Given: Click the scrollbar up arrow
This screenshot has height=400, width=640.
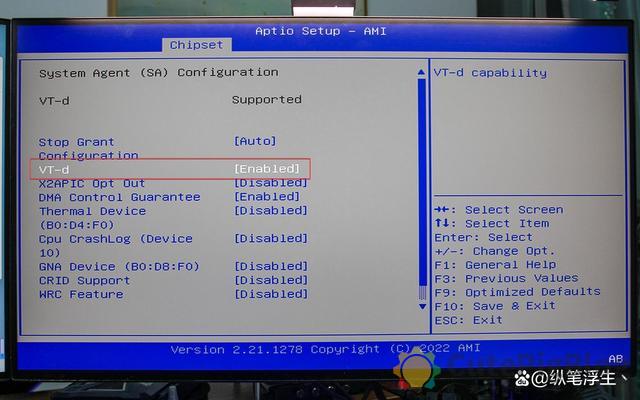Looking at the screenshot, I should click(x=422, y=72).
